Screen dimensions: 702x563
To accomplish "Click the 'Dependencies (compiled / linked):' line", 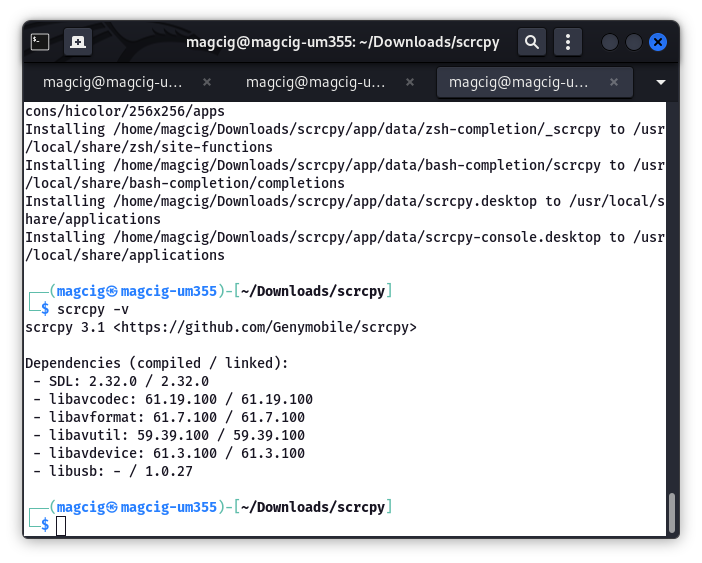I will point(157,363).
